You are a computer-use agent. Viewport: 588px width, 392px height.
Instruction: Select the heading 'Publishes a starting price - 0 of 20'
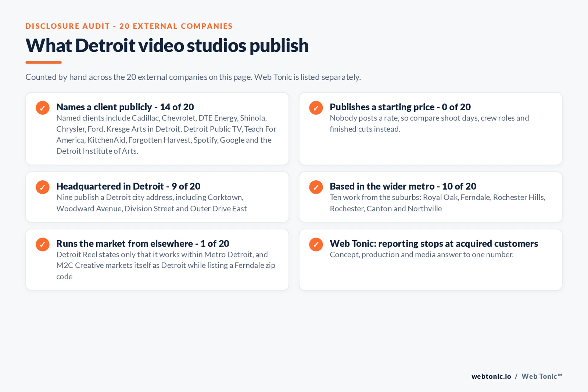(400, 107)
